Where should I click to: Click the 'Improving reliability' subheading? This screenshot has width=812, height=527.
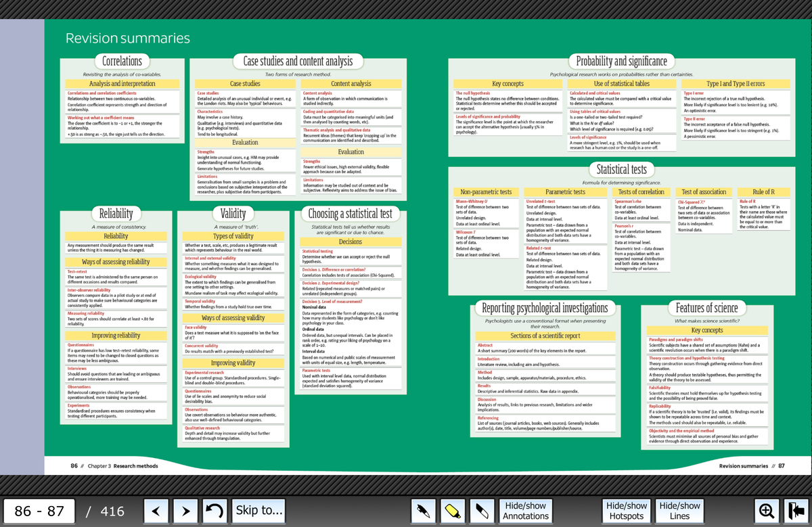click(116, 336)
